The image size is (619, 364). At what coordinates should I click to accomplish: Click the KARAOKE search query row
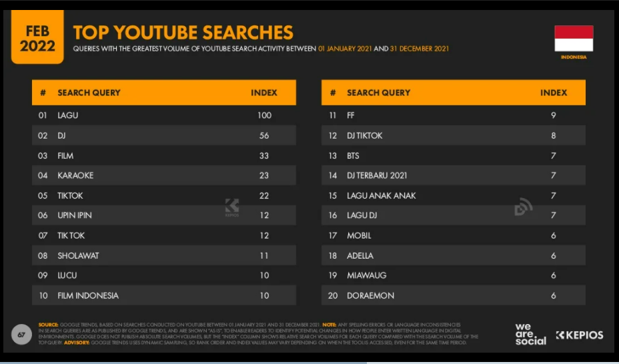click(164, 175)
